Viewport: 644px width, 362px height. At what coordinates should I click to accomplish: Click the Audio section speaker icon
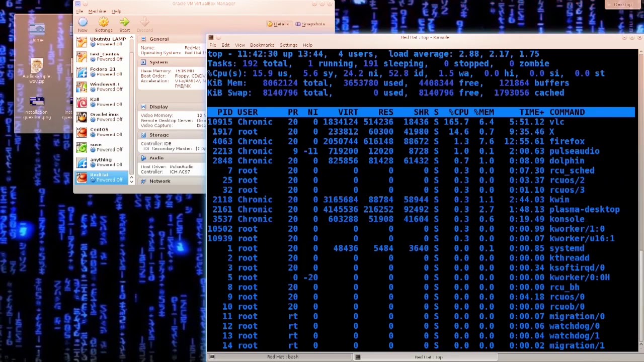[143, 158]
